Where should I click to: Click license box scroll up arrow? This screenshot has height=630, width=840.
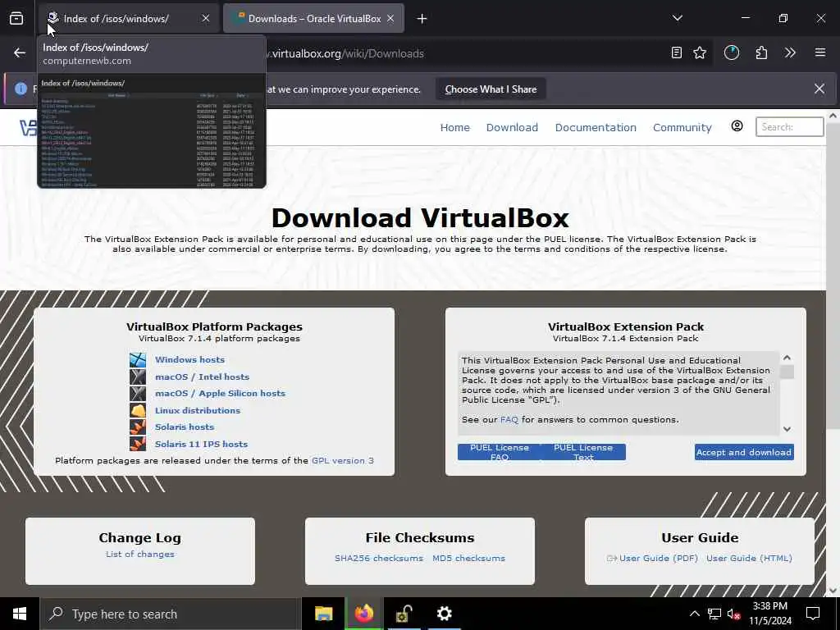click(x=787, y=358)
